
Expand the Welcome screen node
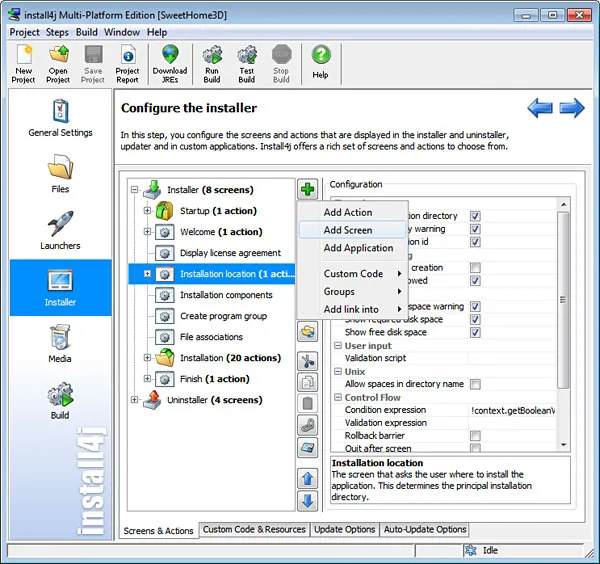[x=147, y=231]
